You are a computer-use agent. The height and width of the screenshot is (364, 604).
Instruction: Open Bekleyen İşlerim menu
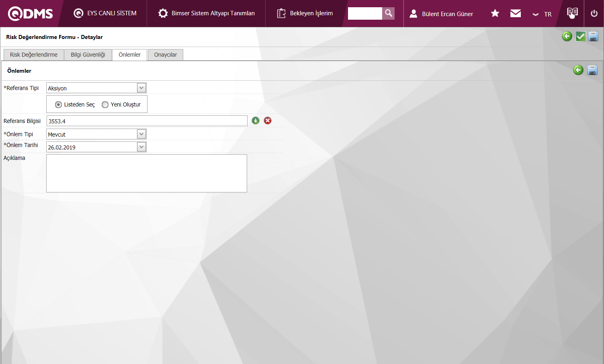point(305,13)
